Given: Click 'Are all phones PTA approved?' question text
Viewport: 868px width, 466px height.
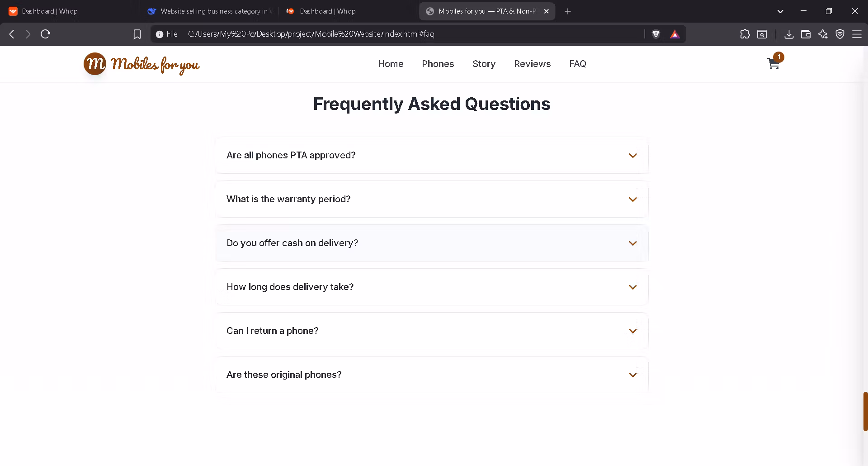Looking at the screenshot, I should [x=291, y=155].
